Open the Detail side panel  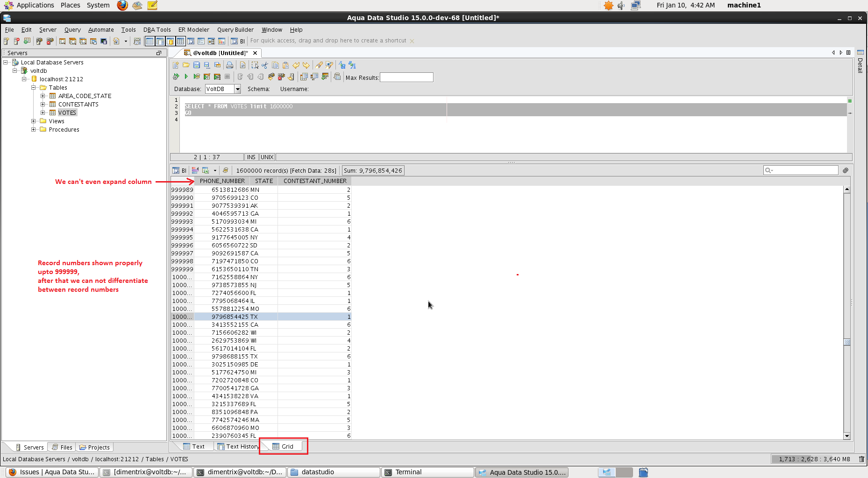coord(861,63)
